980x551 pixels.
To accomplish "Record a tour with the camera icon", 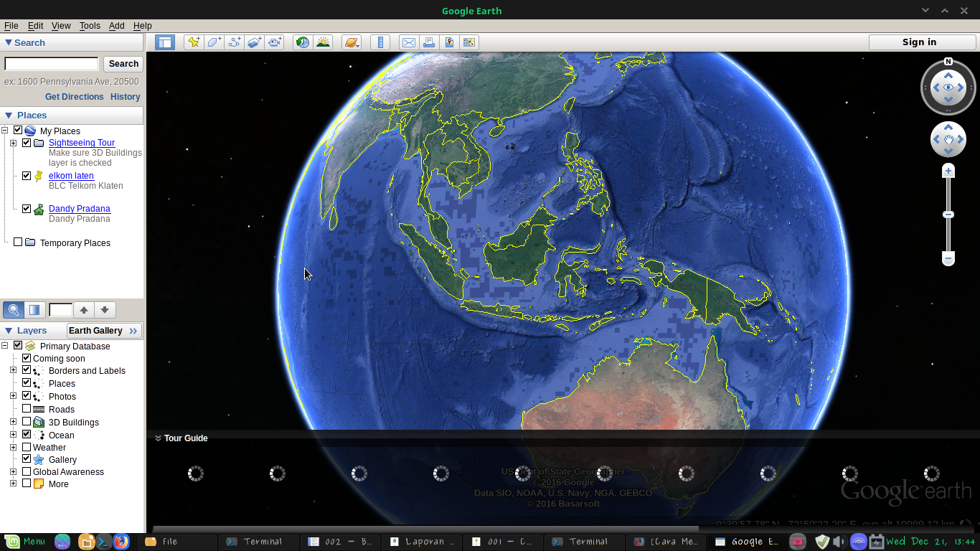I will [x=274, y=42].
